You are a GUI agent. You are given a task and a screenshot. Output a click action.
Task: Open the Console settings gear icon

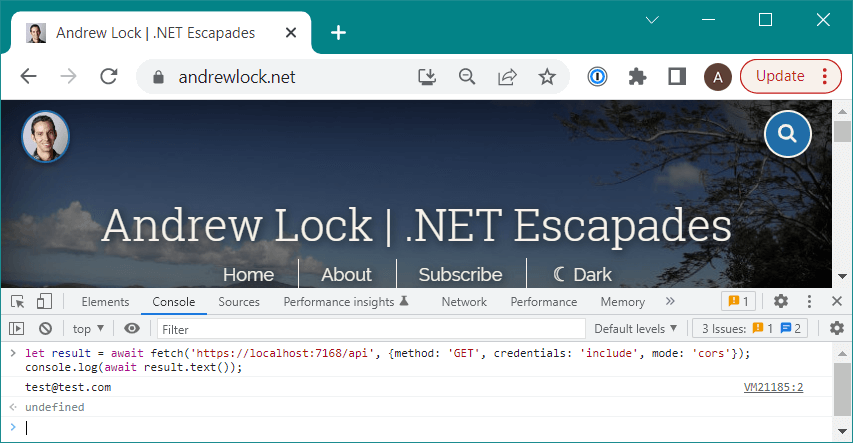837,328
